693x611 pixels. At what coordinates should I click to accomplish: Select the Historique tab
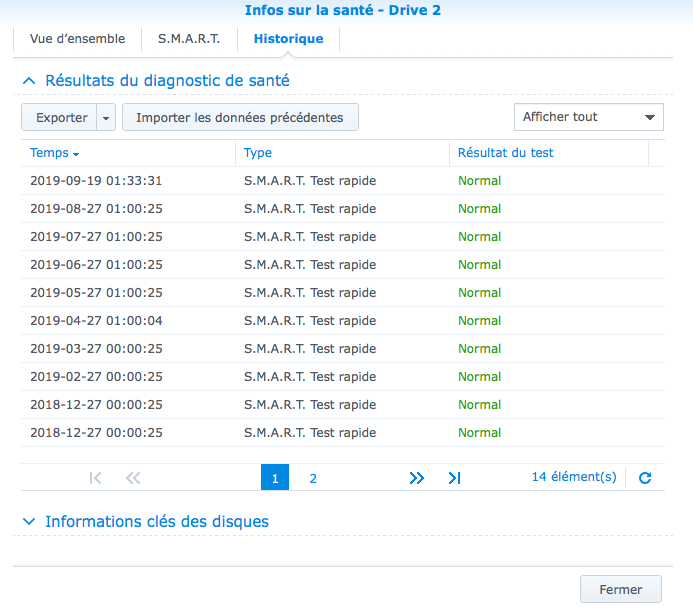click(288, 39)
